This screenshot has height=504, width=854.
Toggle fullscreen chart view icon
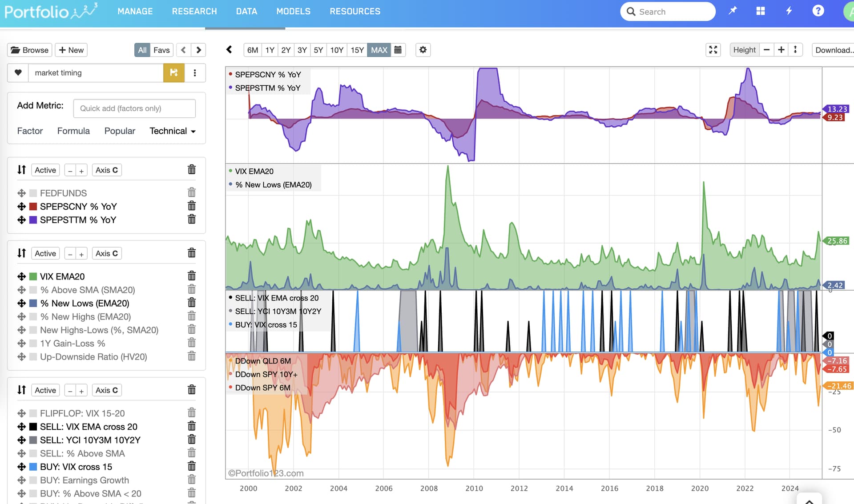point(713,50)
